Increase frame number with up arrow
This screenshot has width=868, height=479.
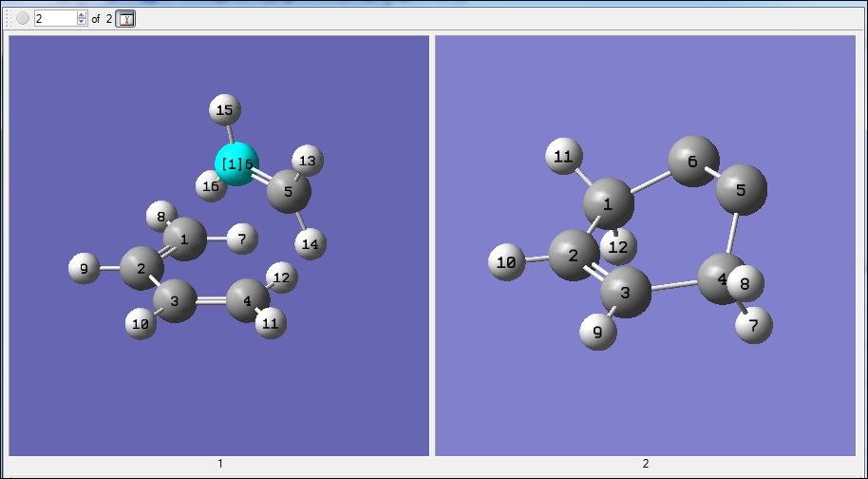(x=82, y=15)
